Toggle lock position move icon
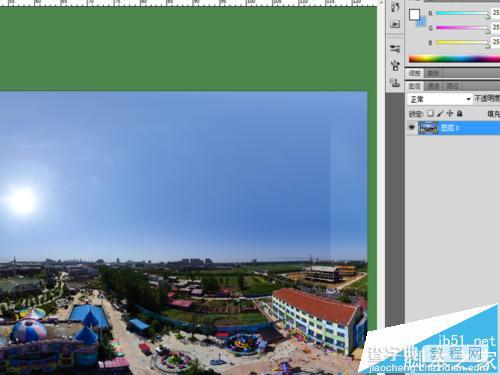The height and width of the screenshot is (375, 500). (450, 113)
